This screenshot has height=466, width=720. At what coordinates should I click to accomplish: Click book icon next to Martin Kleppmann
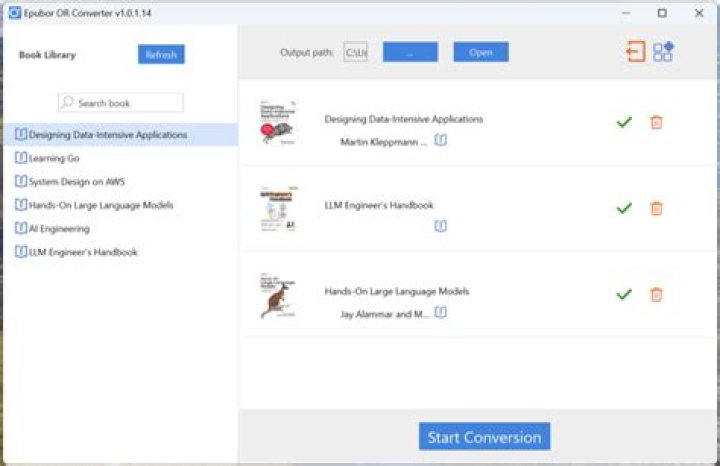click(x=441, y=141)
